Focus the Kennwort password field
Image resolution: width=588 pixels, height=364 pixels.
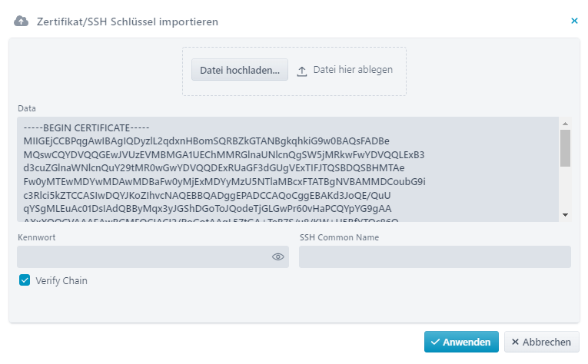pos(153,257)
